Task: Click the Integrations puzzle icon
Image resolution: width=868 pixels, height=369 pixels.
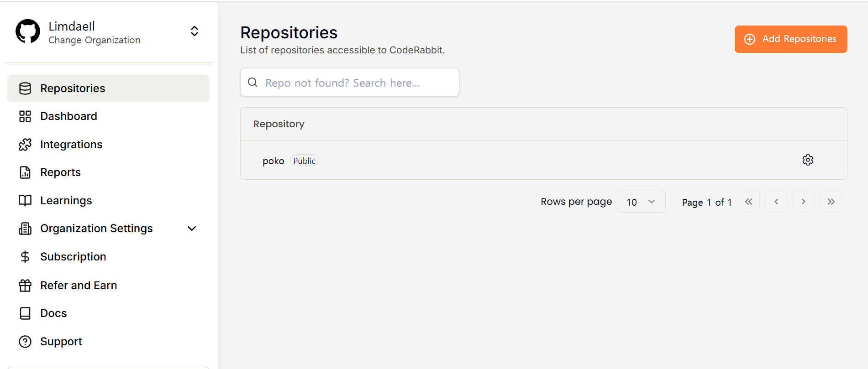Action: click(x=25, y=145)
